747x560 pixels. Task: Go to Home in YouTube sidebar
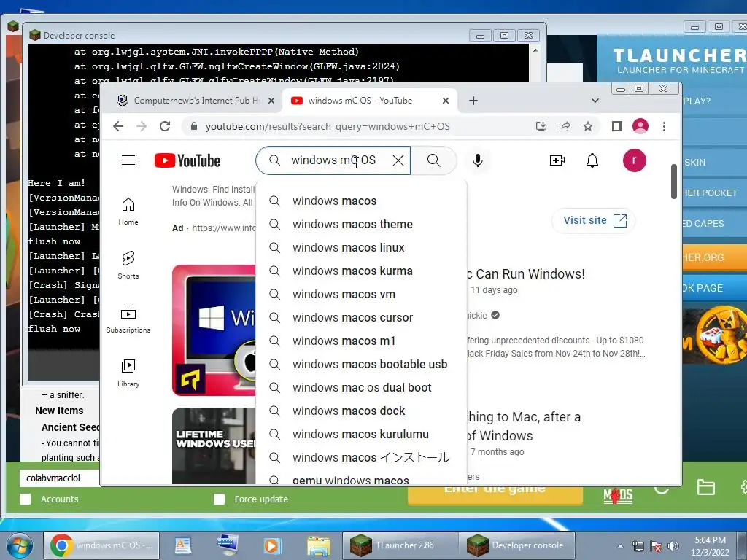[x=128, y=211]
